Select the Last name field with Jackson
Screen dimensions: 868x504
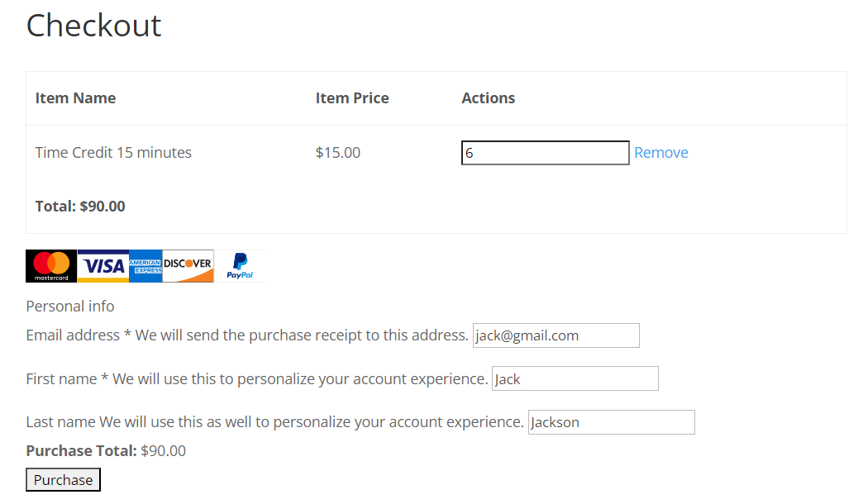611,422
